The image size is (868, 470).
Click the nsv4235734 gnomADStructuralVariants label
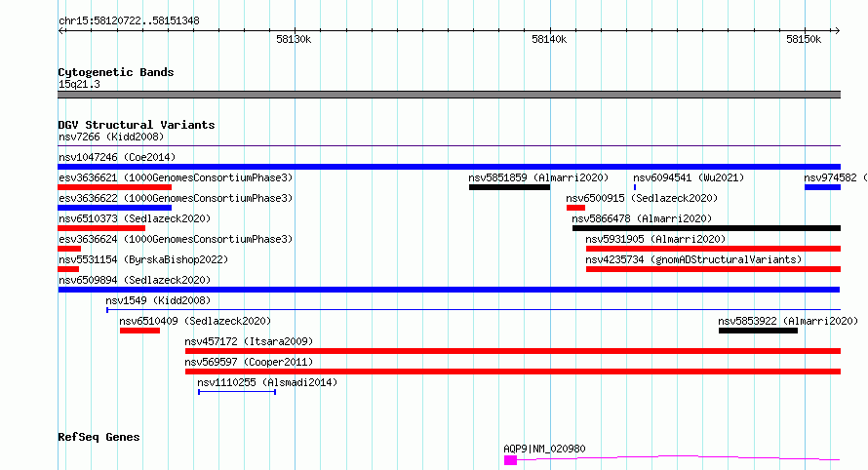pos(693,259)
